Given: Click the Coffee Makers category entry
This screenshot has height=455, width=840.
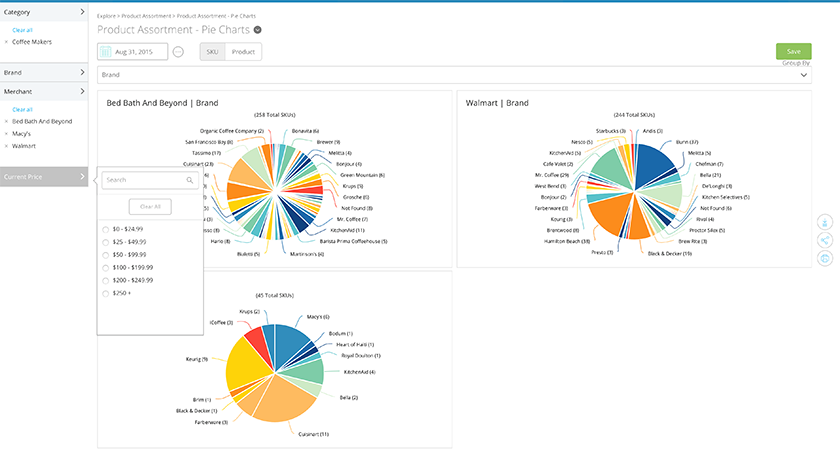Looking at the screenshot, I should point(32,42).
